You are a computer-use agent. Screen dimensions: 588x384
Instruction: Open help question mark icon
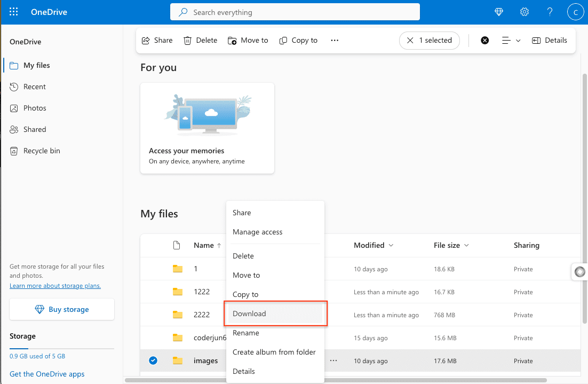(550, 12)
